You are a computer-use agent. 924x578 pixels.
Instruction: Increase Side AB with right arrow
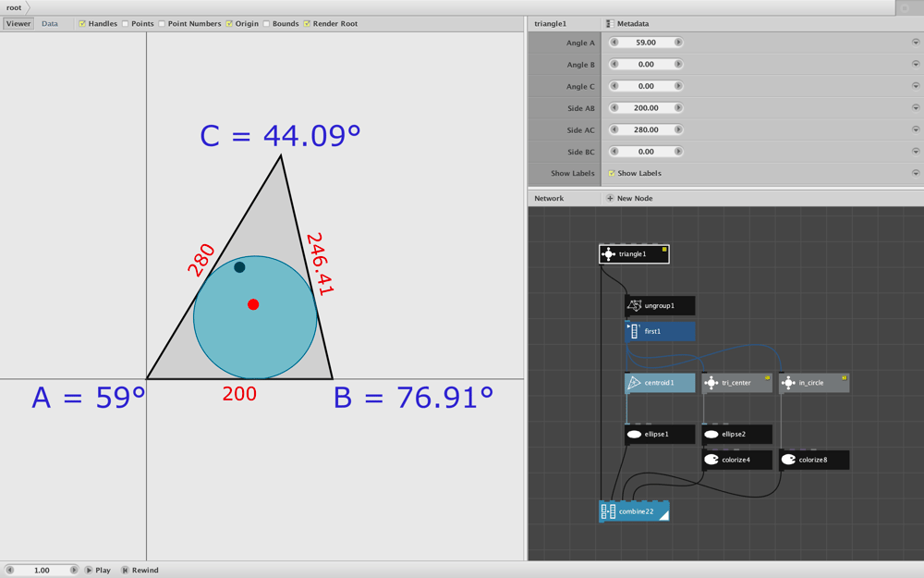(x=678, y=108)
